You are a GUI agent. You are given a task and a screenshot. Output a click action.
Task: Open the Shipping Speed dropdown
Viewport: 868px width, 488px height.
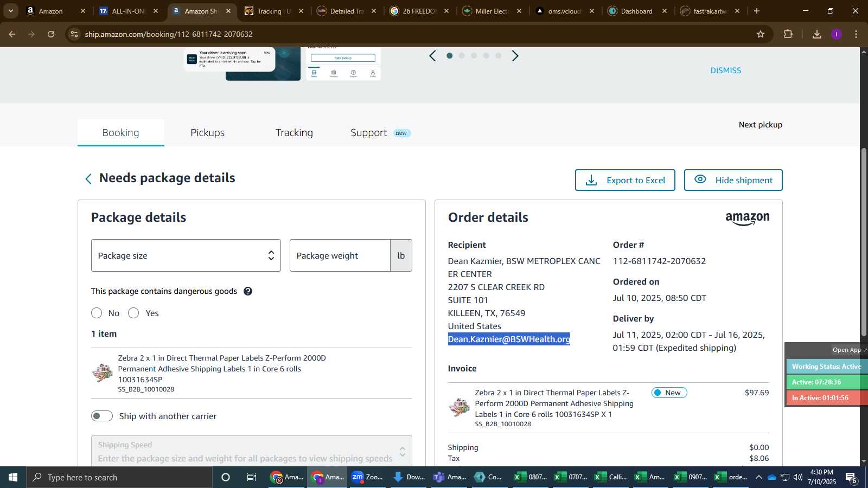[x=252, y=451]
